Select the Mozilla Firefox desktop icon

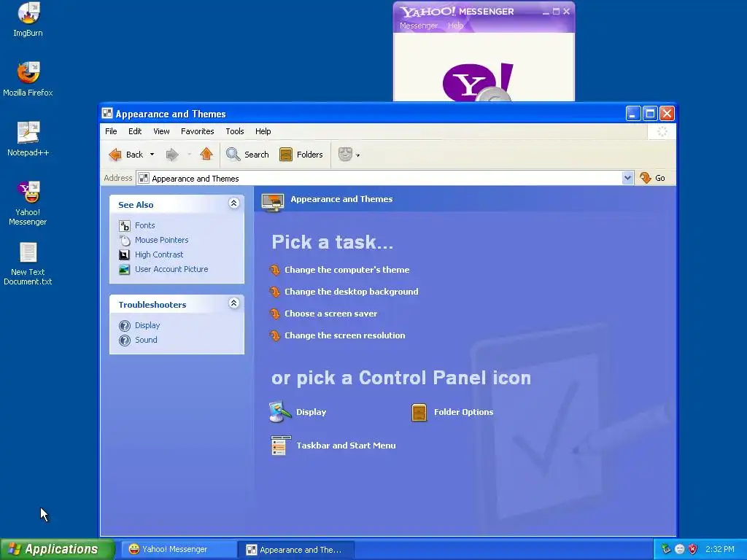(28, 72)
